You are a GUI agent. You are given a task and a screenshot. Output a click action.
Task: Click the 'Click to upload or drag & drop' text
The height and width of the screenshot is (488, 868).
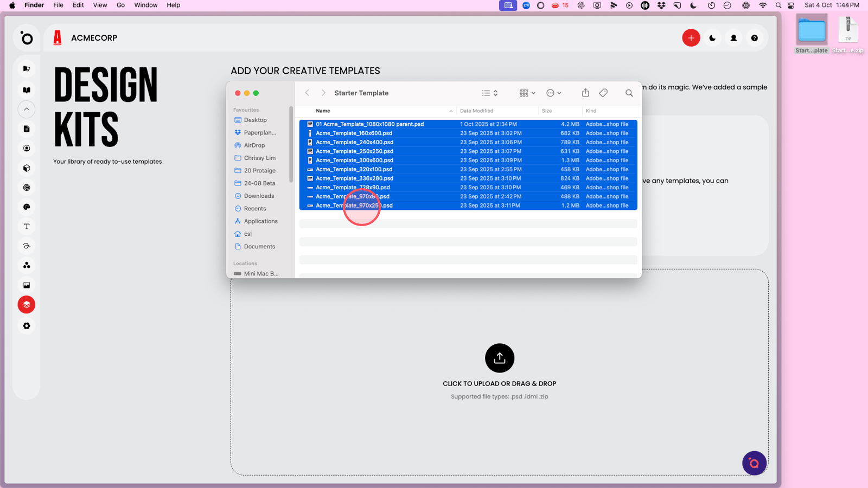pyautogui.click(x=500, y=383)
